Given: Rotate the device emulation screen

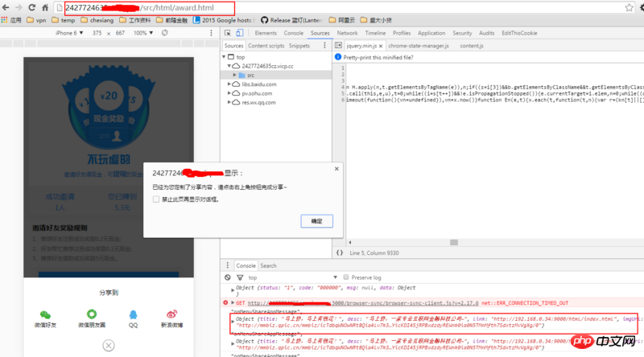Looking at the screenshot, I should [165, 33].
